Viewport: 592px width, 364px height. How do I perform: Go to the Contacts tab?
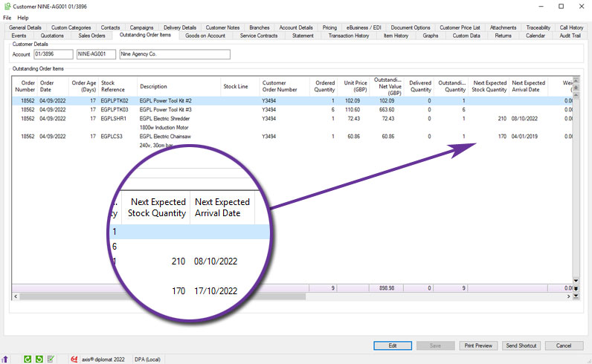[x=110, y=27]
